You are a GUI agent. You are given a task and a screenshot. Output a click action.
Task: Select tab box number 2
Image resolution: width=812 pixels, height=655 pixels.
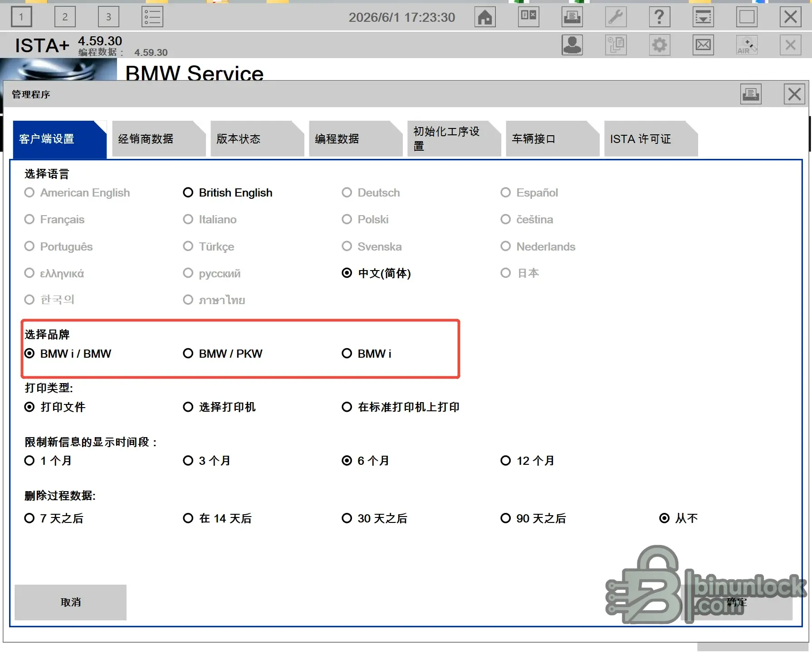(65, 17)
